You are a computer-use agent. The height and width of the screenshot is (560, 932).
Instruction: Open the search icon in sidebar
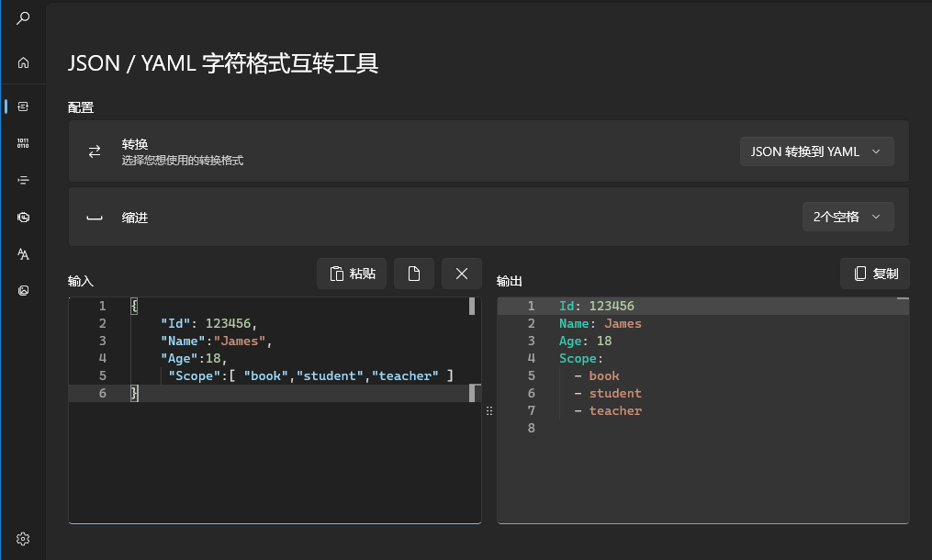(x=23, y=18)
